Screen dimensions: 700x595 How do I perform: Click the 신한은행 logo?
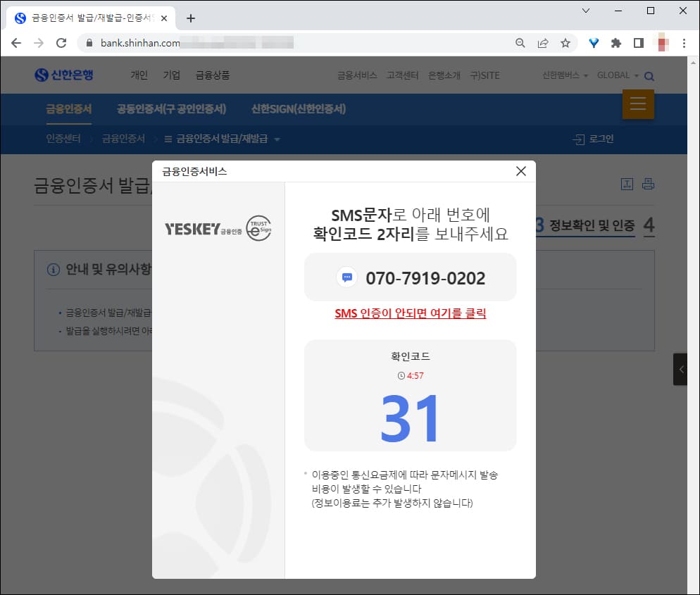pos(64,75)
